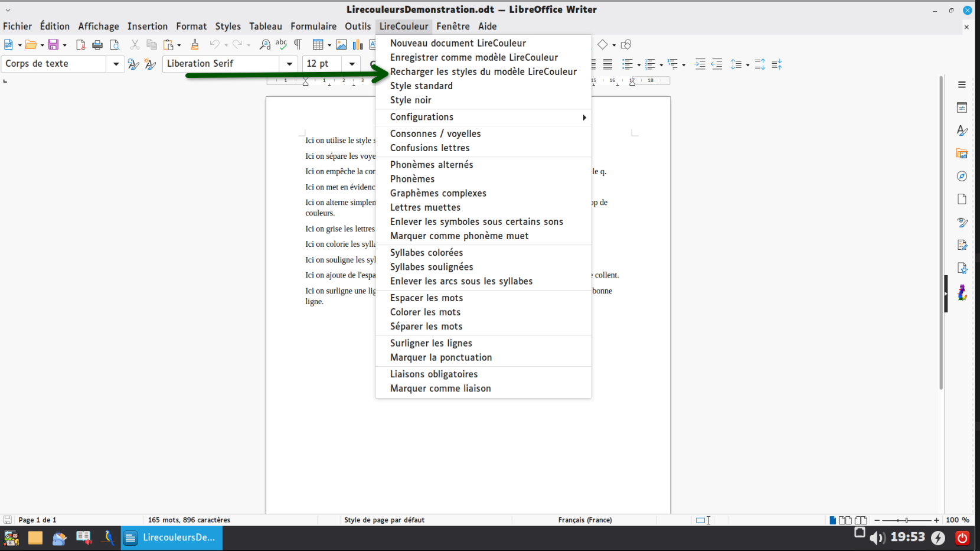980x551 pixels.
Task: Activate the Clone Formatting paintbrush tool
Action: (195, 44)
